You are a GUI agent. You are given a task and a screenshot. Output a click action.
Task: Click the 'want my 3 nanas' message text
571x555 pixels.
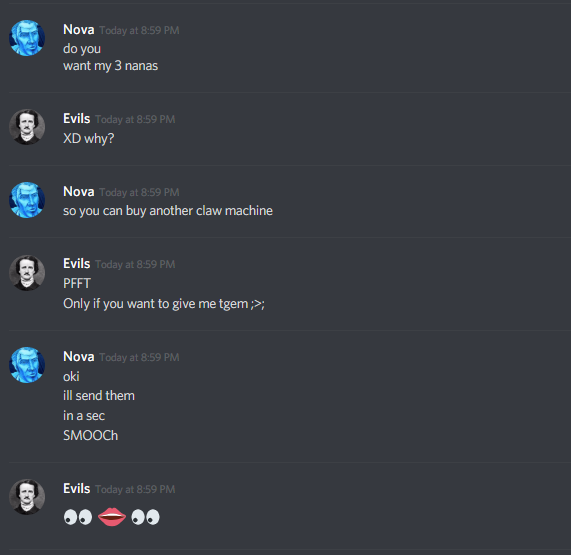click(x=110, y=66)
